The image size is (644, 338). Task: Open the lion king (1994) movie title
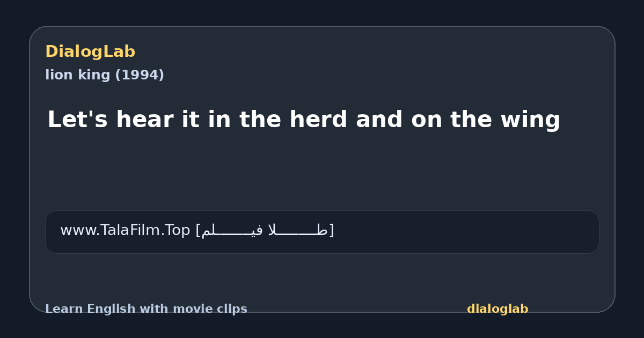(105, 75)
